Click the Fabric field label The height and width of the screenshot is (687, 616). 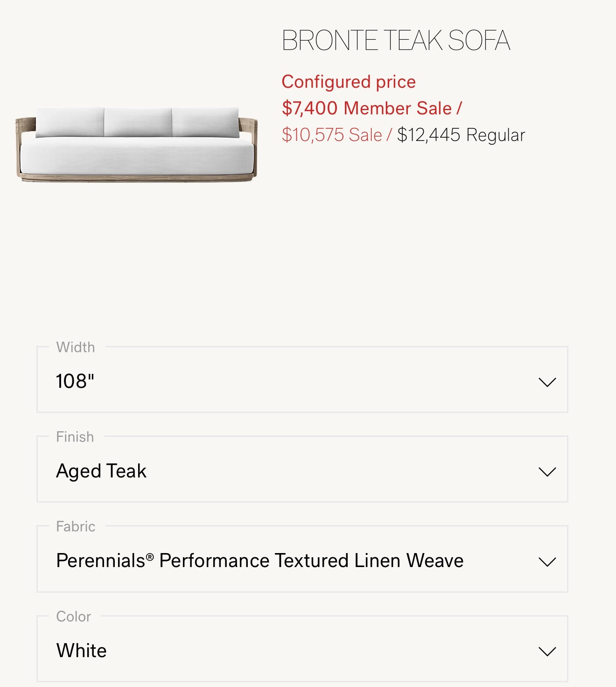[x=76, y=526]
